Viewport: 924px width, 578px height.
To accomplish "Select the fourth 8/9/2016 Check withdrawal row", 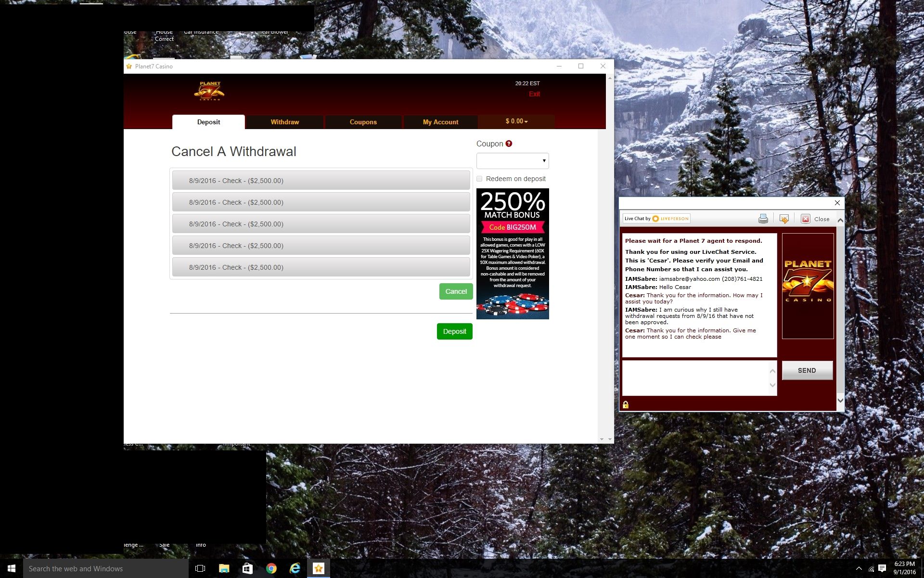I will 321,246.
